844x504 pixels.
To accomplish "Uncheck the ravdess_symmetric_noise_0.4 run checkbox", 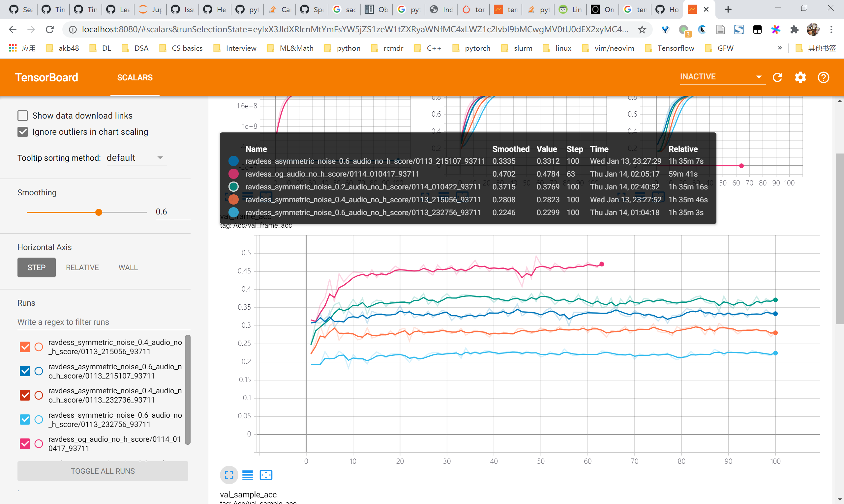I will click(25, 347).
